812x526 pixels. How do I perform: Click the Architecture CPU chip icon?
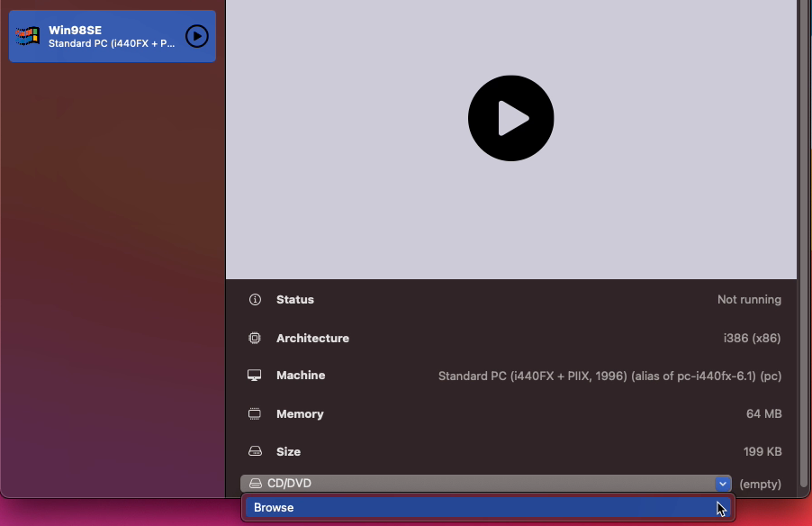tap(254, 338)
